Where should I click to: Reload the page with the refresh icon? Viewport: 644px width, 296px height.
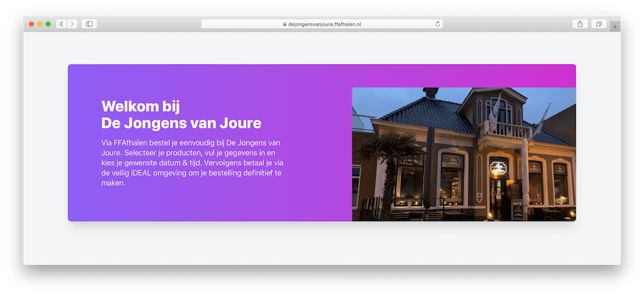[438, 25]
